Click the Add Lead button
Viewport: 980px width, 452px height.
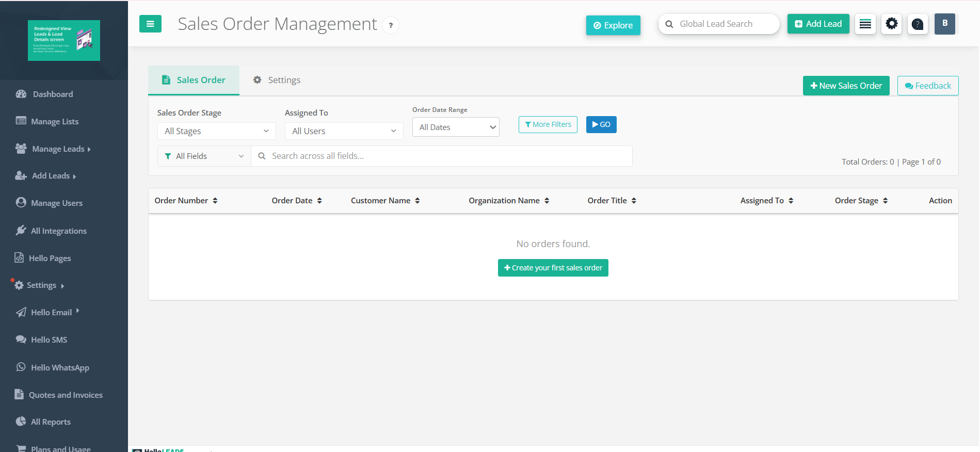pyautogui.click(x=818, y=24)
